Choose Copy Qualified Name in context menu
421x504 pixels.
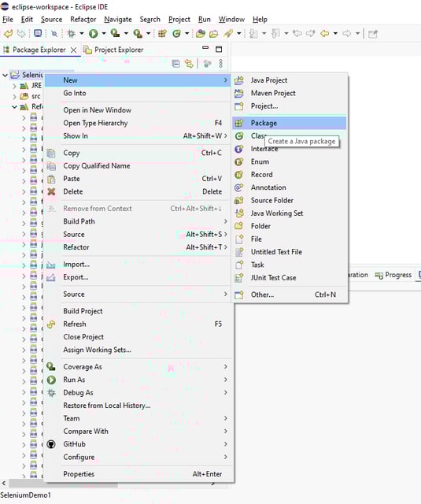click(138, 166)
